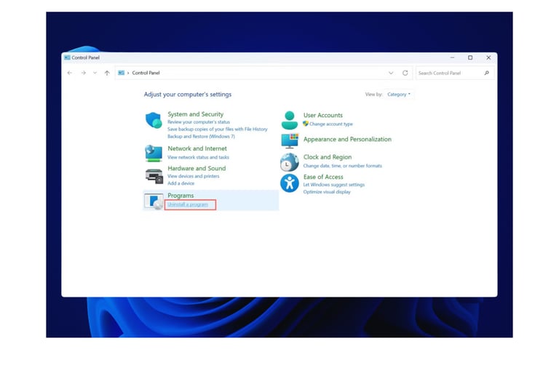Click the Control Panel title bar icon
Viewport: 559px width, 392px height.
67,57
